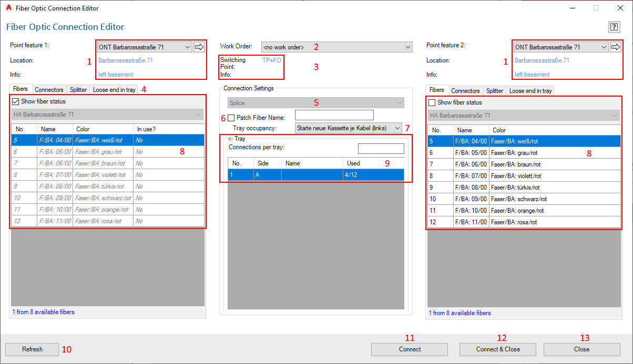This screenshot has height=364, width=633.
Task: Click the arrow icon next to Point feature 2
Action: [615, 47]
